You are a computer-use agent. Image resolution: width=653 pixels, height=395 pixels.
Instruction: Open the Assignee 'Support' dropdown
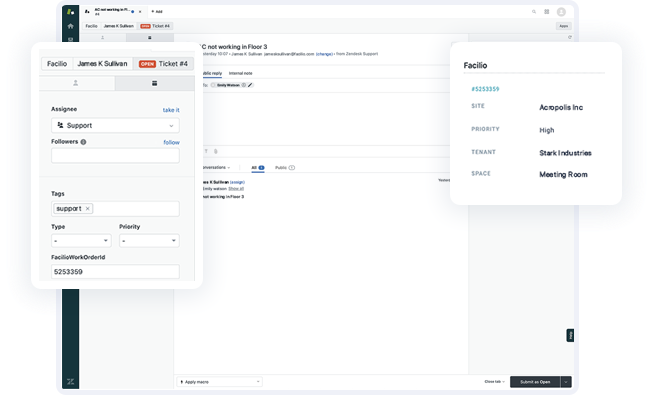click(x=115, y=125)
